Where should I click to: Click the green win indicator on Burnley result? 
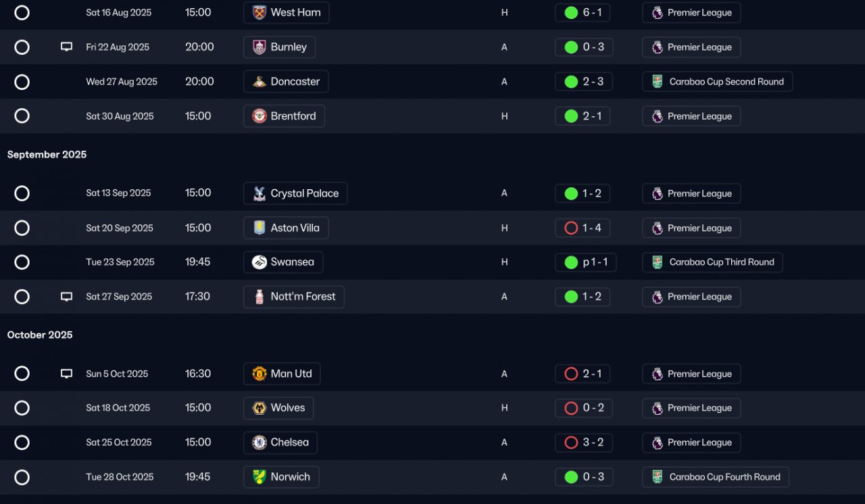pyautogui.click(x=571, y=47)
